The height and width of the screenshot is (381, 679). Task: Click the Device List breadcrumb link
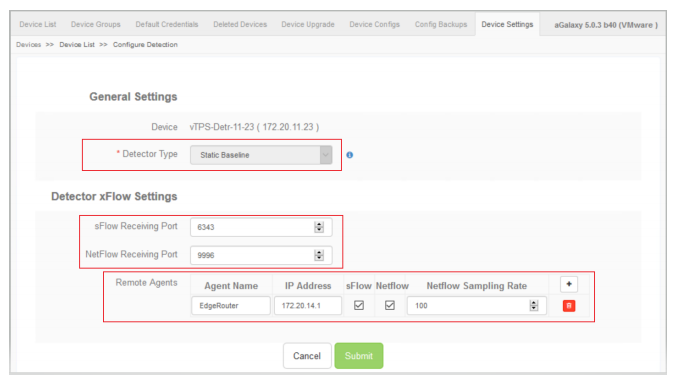pyautogui.click(x=77, y=45)
